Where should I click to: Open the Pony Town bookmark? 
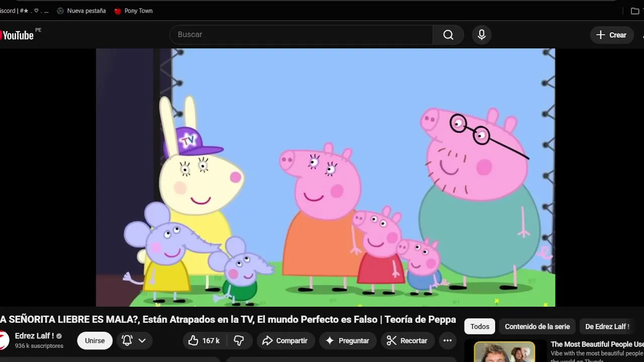(x=133, y=11)
